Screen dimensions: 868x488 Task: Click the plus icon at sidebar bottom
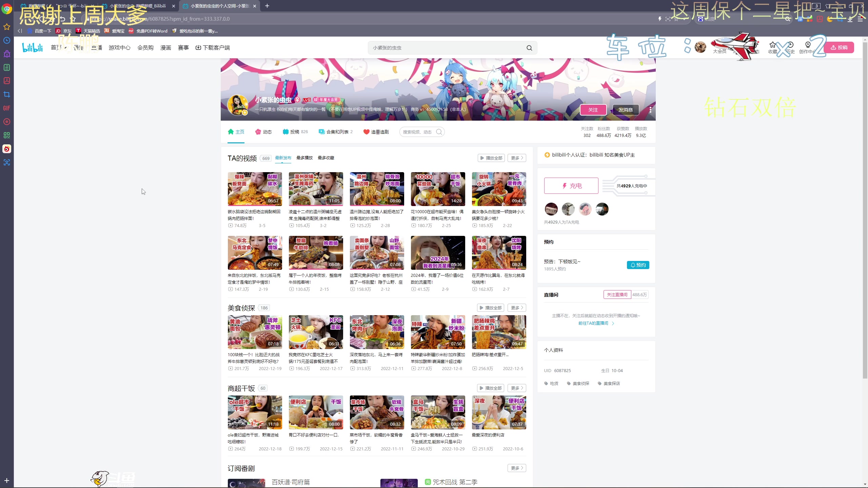click(x=7, y=481)
